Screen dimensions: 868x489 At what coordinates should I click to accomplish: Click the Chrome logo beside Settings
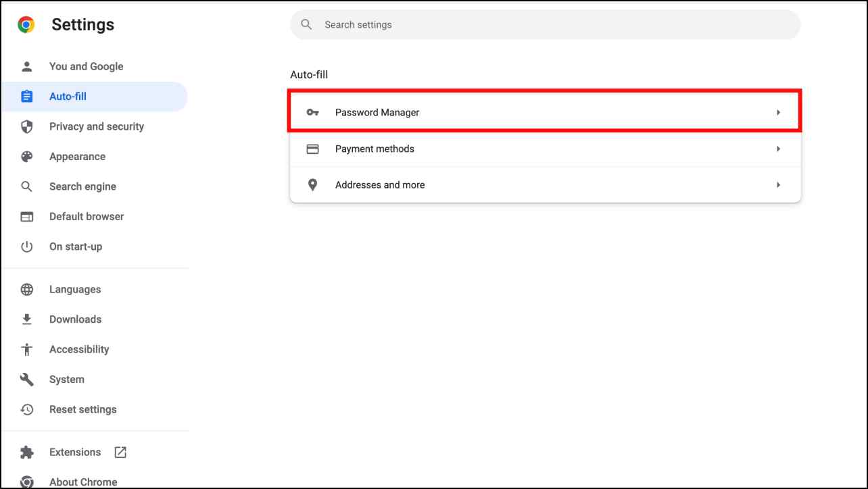[26, 25]
